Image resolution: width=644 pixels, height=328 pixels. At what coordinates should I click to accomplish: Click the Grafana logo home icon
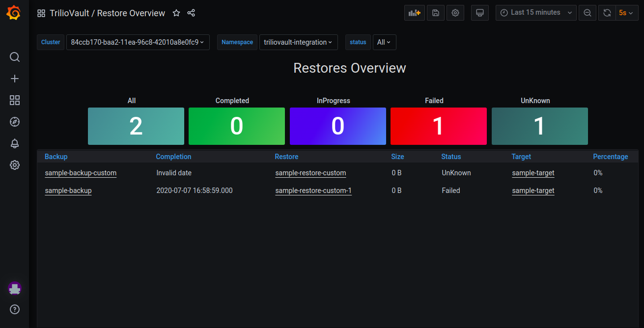14,13
